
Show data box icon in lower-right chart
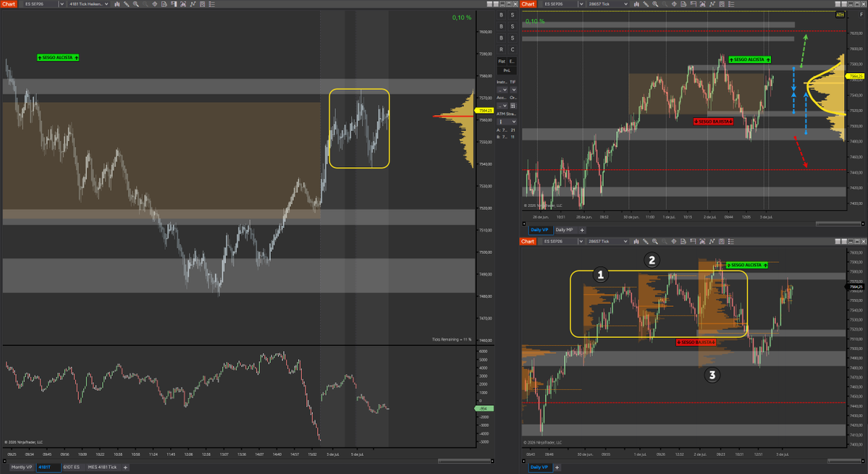click(683, 241)
